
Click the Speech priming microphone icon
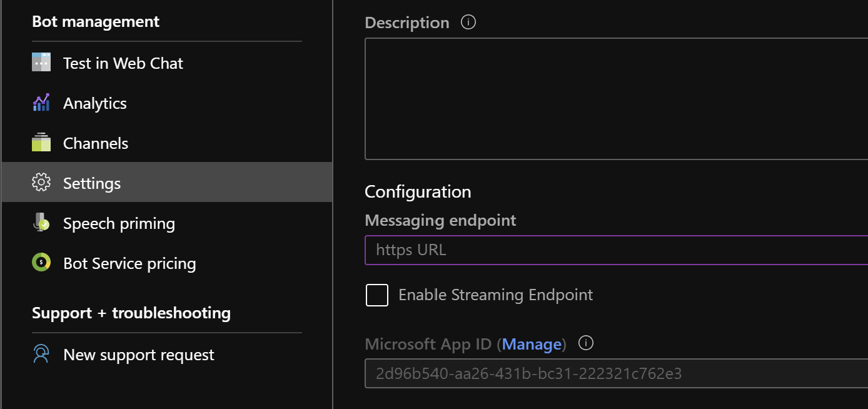41,223
